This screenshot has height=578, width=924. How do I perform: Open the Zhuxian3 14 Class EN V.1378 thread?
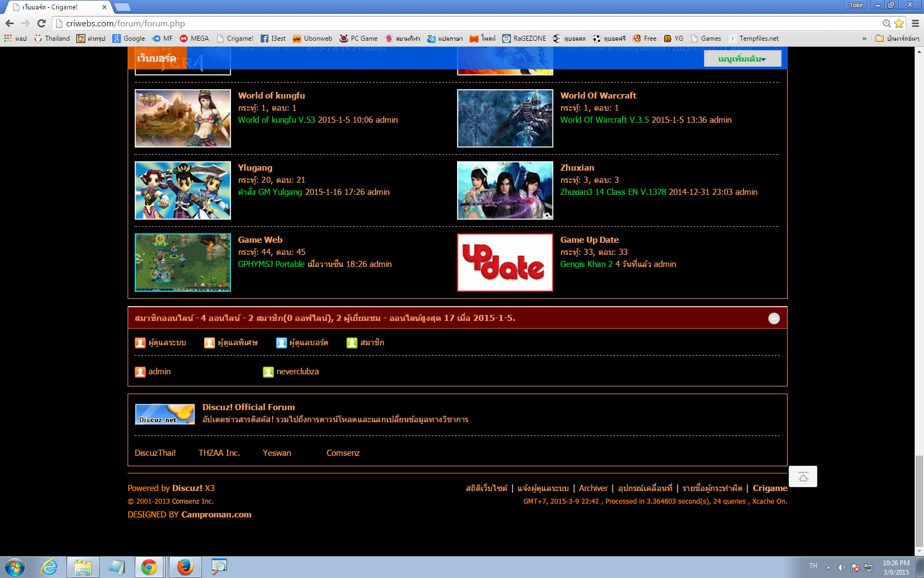coord(613,192)
